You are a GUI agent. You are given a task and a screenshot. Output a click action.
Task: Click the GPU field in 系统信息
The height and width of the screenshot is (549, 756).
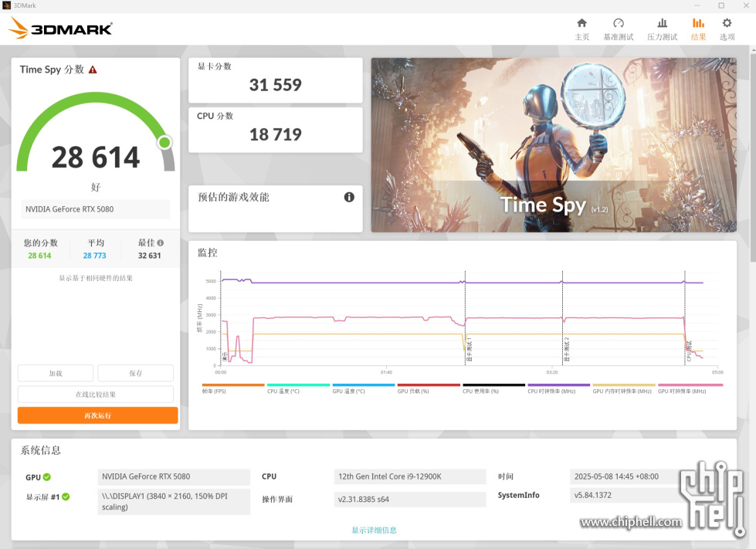174,476
